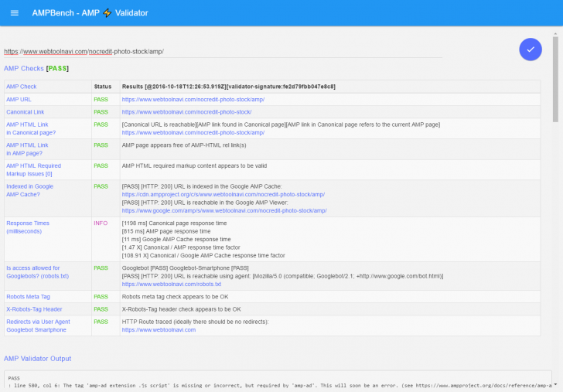563x392 pixels.
Task: Click PASS status in the AMP URL row
Action: (101, 100)
